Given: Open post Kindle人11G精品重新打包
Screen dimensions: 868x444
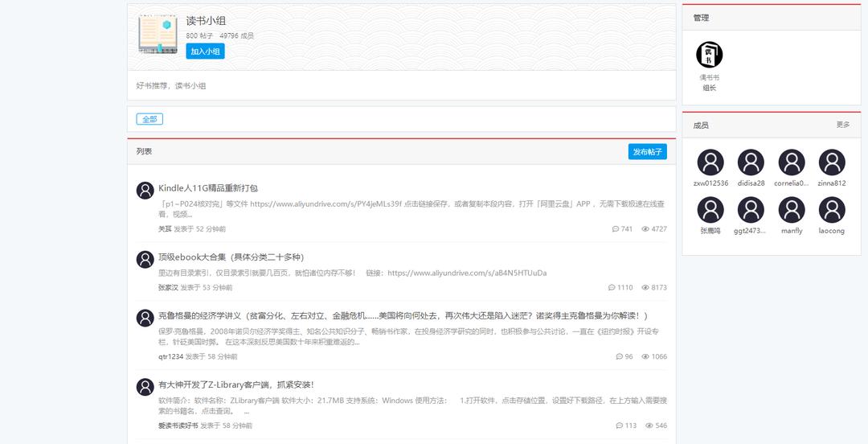Looking at the screenshot, I should [208, 188].
